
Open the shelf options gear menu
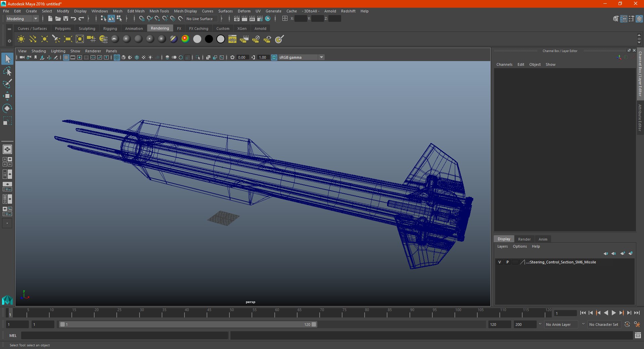9,41
